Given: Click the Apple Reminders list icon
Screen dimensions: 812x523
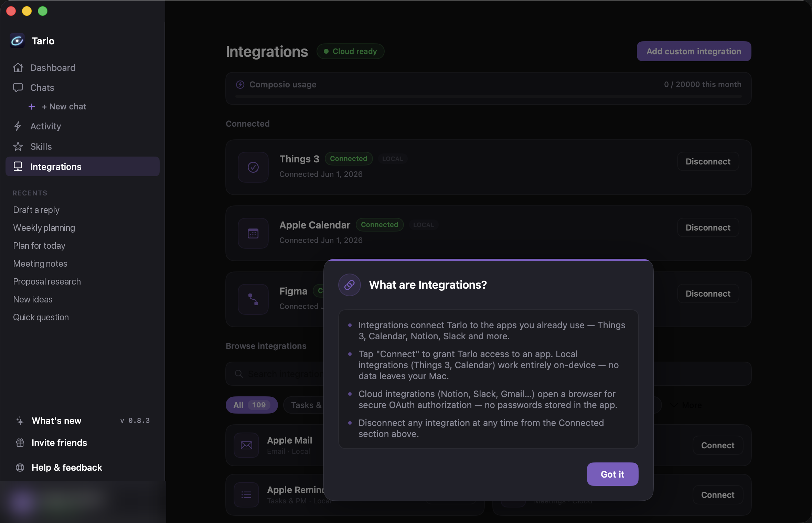Looking at the screenshot, I should (x=246, y=495).
